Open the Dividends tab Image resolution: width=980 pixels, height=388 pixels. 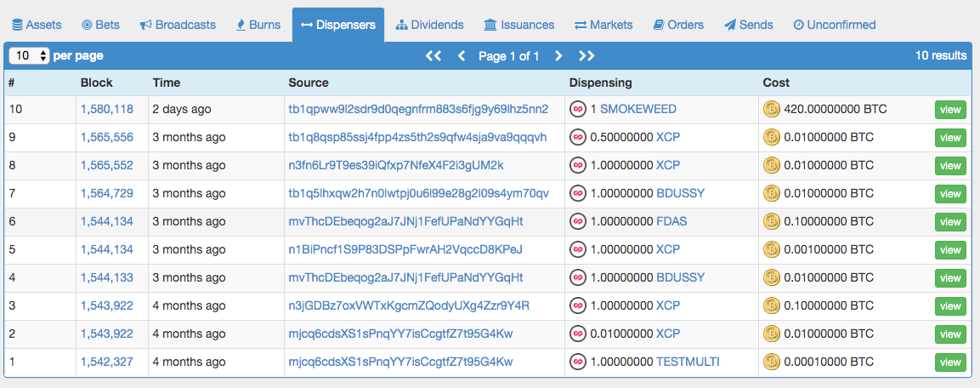tap(430, 25)
